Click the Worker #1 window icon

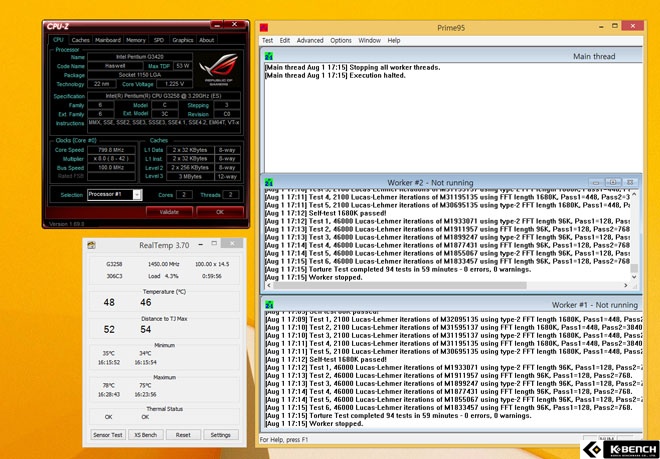pyautogui.click(x=269, y=304)
